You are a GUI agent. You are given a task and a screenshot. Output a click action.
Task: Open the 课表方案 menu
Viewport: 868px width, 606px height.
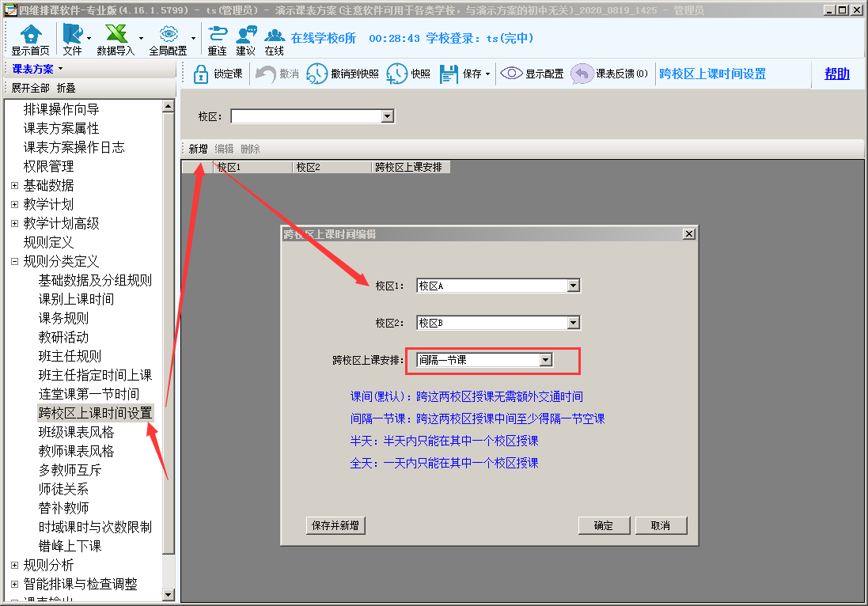coord(37,69)
